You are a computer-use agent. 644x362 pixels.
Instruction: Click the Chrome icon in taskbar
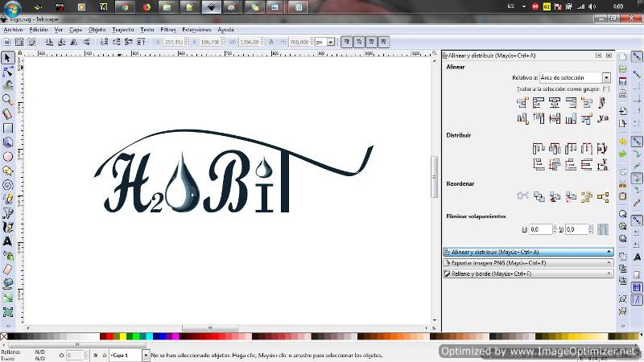click(x=125, y=7)
